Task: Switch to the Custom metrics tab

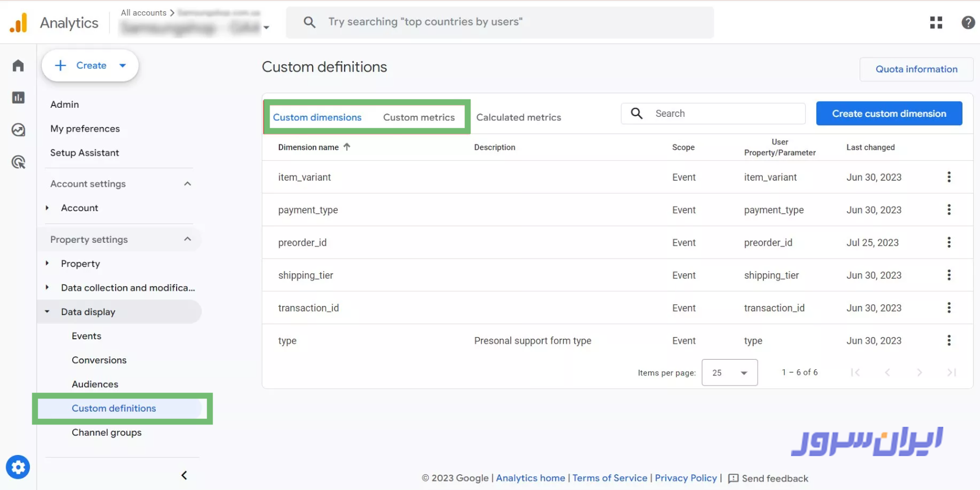Action: pyautogui.click(x=419, y=117)
